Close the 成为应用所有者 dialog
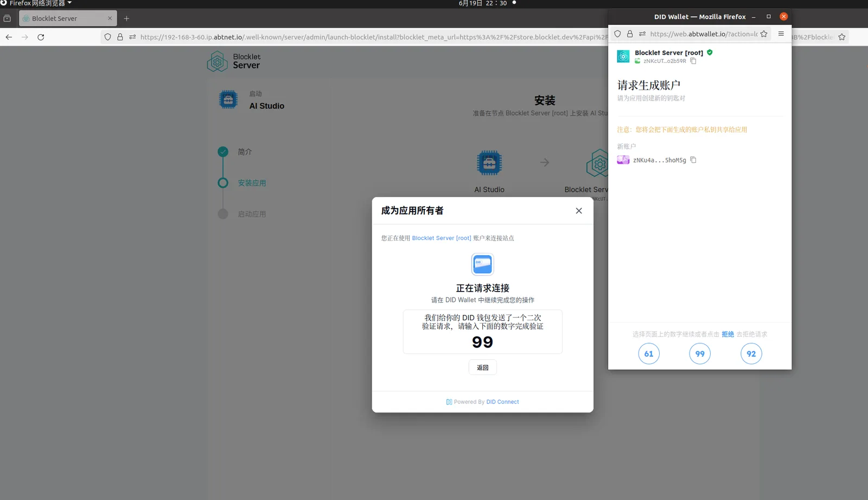 (579, 211)
